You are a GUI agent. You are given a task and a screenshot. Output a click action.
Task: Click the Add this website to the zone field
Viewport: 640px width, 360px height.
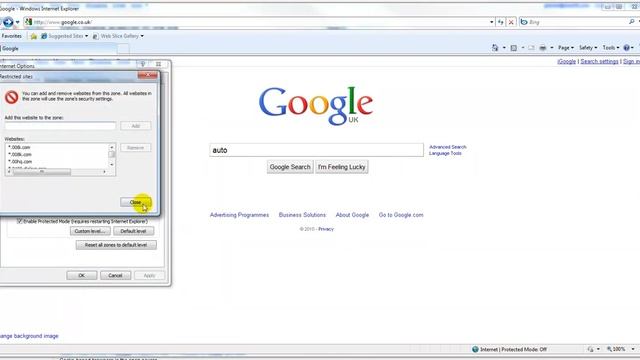pos(60,126)
